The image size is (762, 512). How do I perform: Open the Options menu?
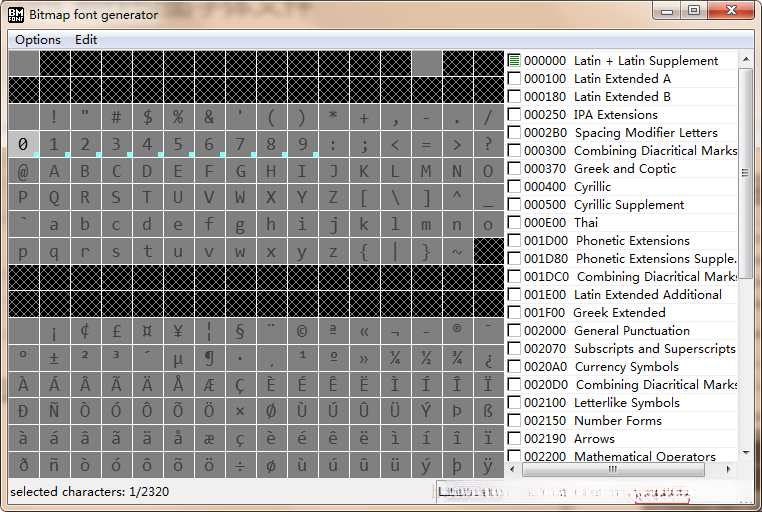(38, 40)
